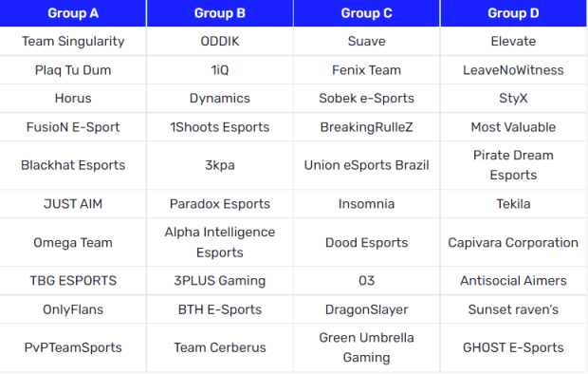Select the Team Singularity cell
The width and height of the screenshot is (588, 374).
[73, 42]
